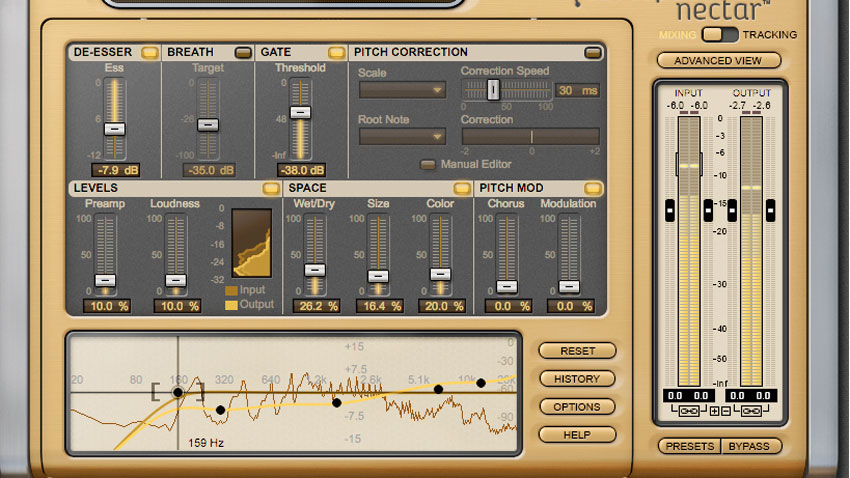This screenshot has width=850, height=478.
Task: Click the Advanced View button
Action: tap(718, 61)
